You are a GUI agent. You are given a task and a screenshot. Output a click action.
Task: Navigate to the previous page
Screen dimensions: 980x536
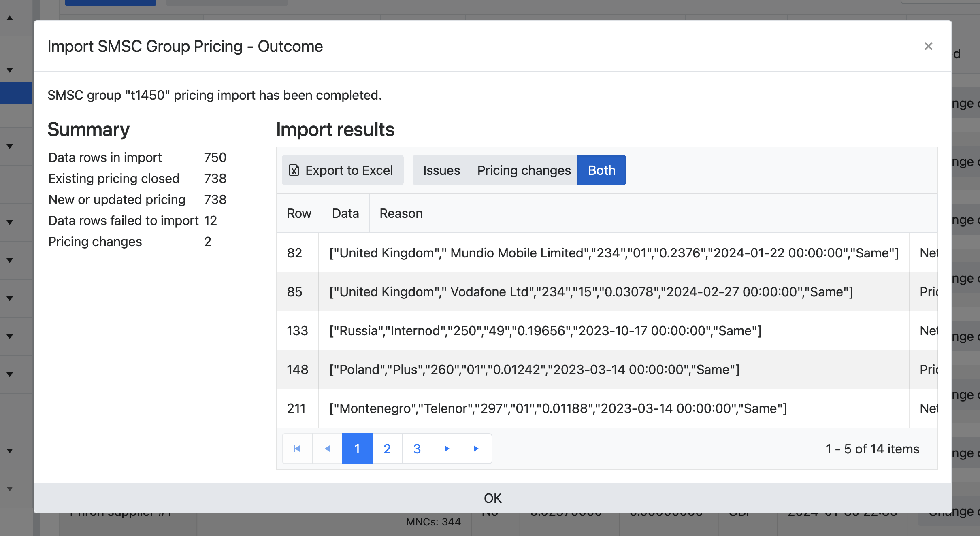point(328,449)
